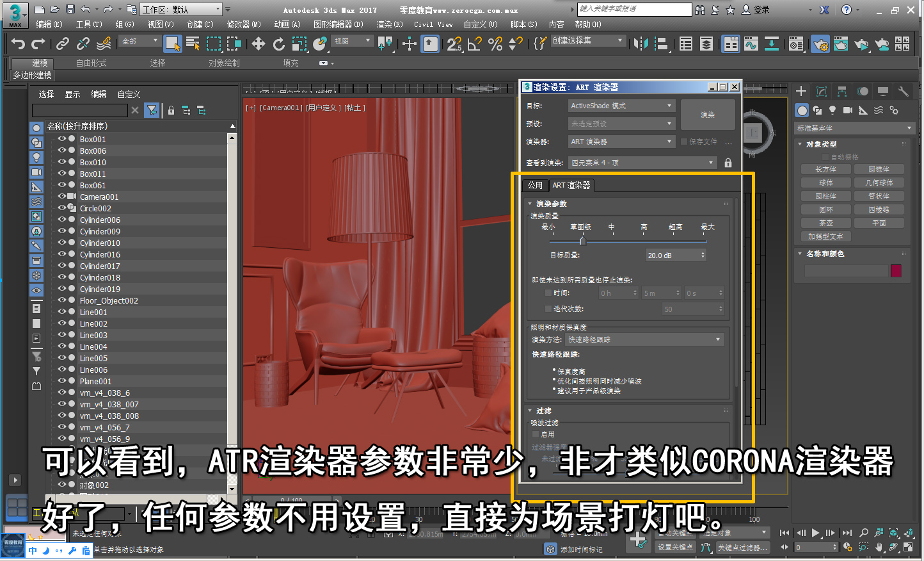The image size is (924, 561).
Task: Open the workspace 默认 dropdown
Action: (x=182, y=10)
